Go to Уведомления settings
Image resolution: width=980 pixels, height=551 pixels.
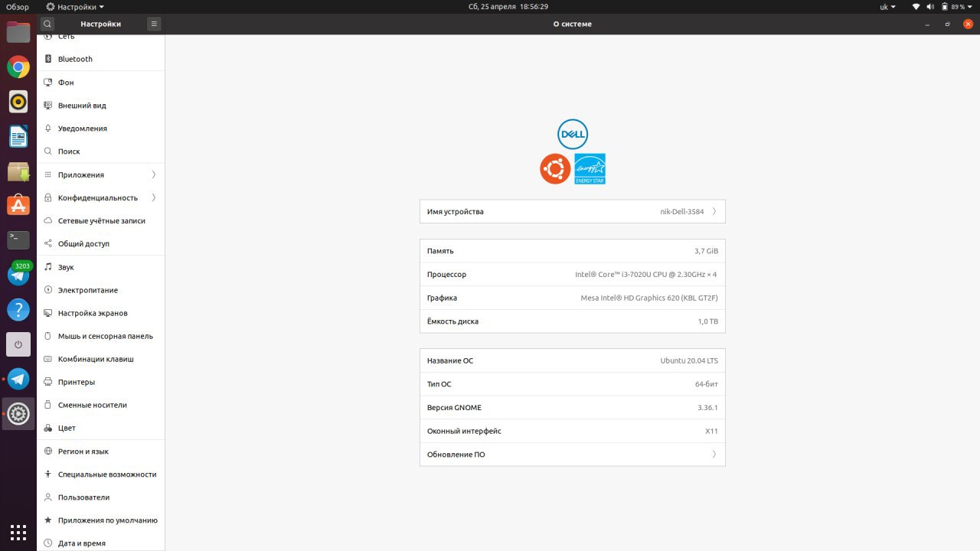(101, 128)
